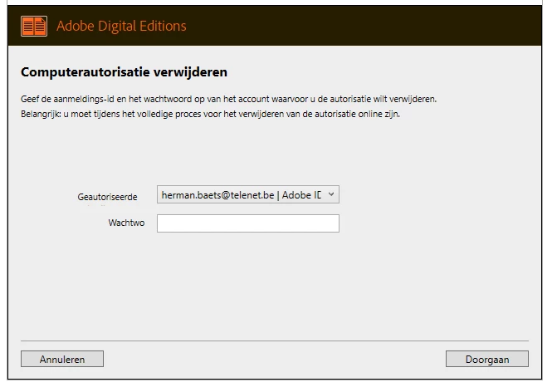
Task: Click the line starting "Belangrijk: u moet"
Action: pos(210,114)
